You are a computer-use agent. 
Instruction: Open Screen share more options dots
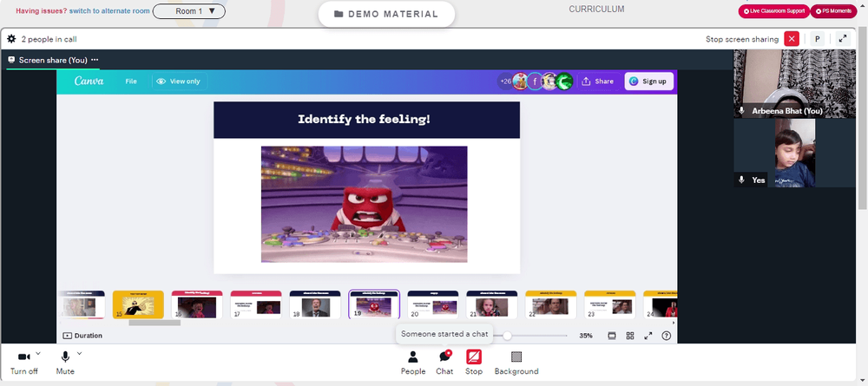pyautogui.click(x=95, y=60)
